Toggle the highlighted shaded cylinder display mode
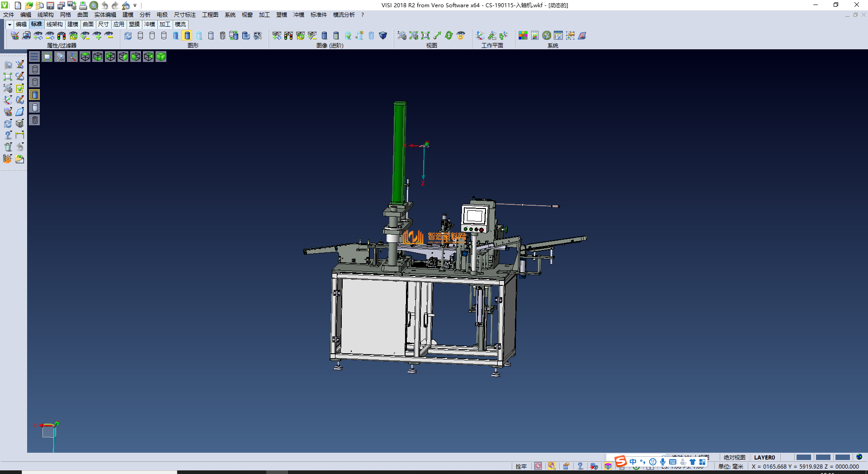The image size is (868, 474). coord(187,35)
